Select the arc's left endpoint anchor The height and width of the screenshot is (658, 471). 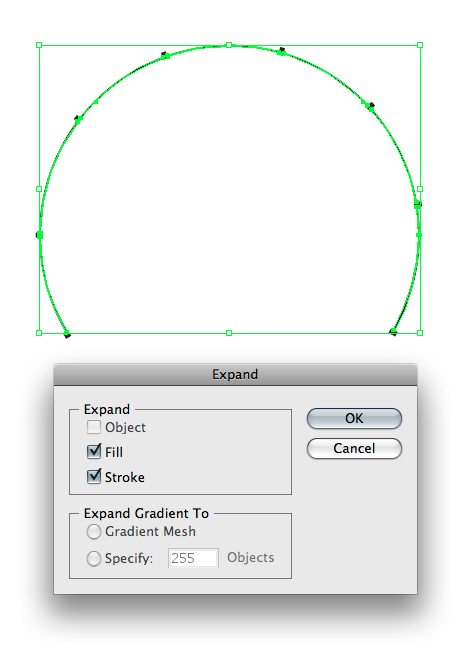click(67, 334)
